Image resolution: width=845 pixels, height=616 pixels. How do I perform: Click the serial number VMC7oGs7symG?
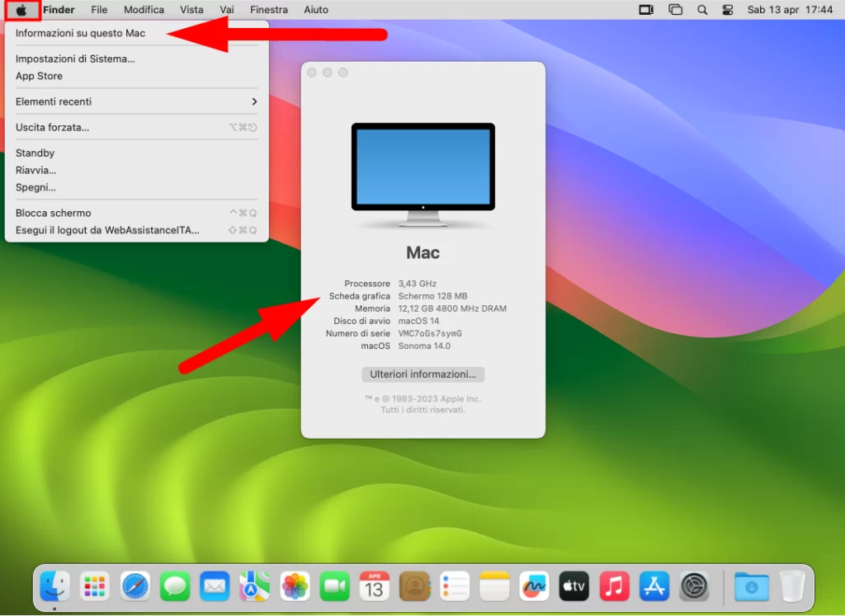tap(430, 333)
